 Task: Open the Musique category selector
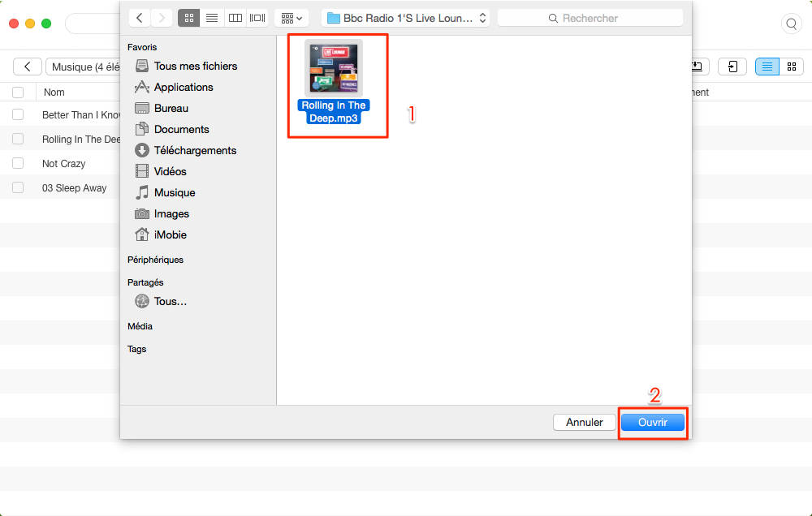coord(84,67)
